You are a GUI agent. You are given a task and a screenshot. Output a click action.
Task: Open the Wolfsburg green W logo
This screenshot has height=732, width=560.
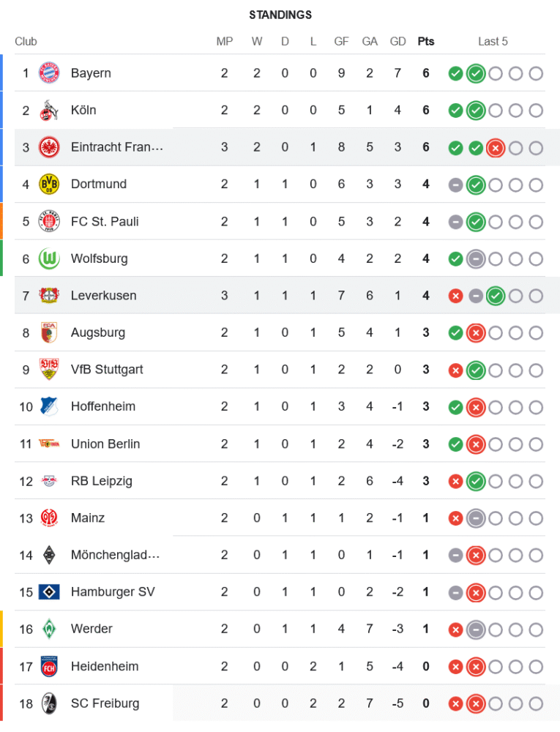(49, 258)
